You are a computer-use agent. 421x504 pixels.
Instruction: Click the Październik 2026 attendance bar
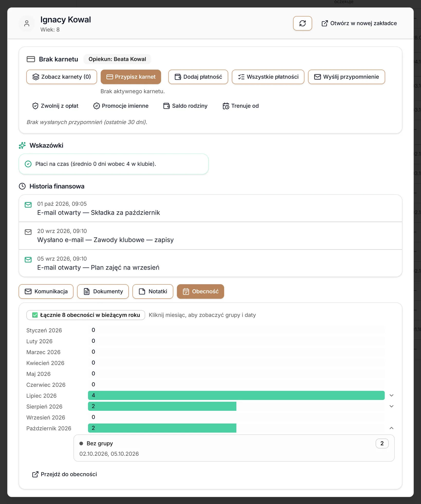click(162, 428)
